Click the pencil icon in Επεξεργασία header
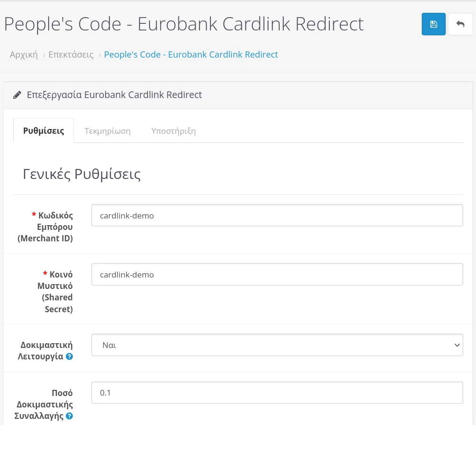 (x=17, y=95)
